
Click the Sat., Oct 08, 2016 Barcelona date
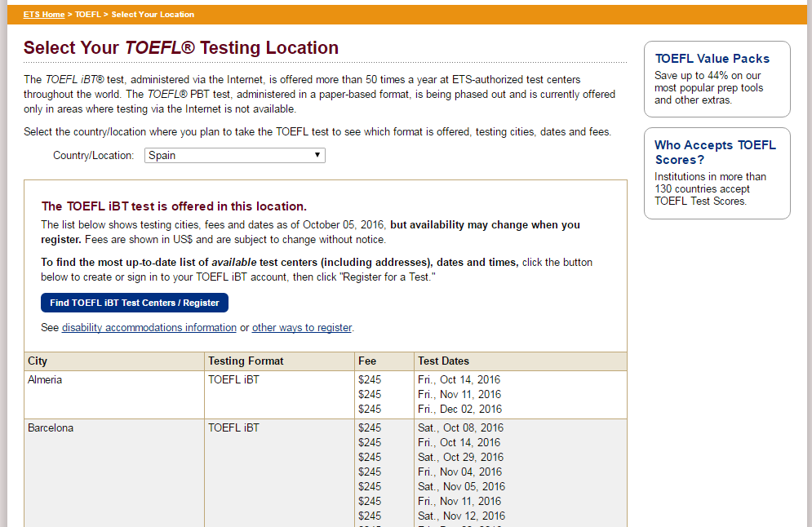click(460, 427)
